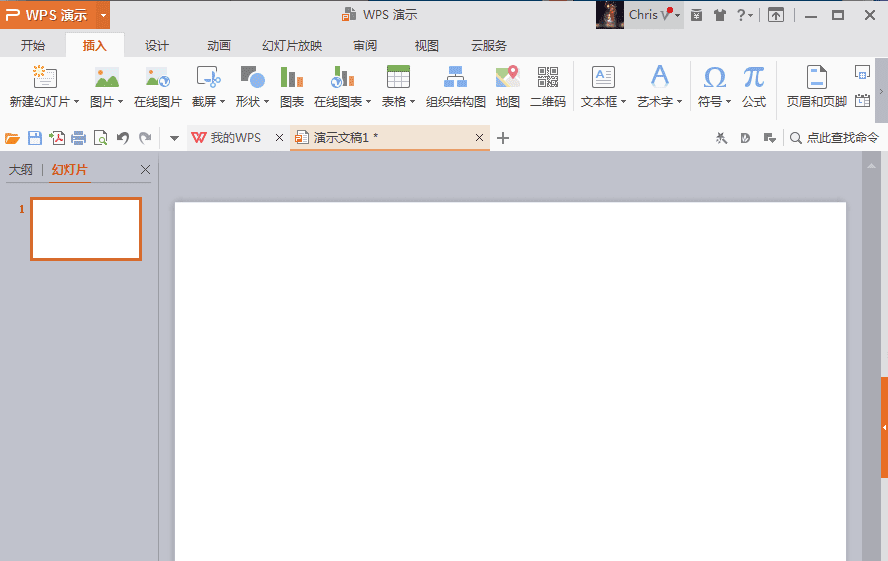Screen dimensions: 888x561
Task: Close the slide thumbnail panel
Action: tap(145, 169)
